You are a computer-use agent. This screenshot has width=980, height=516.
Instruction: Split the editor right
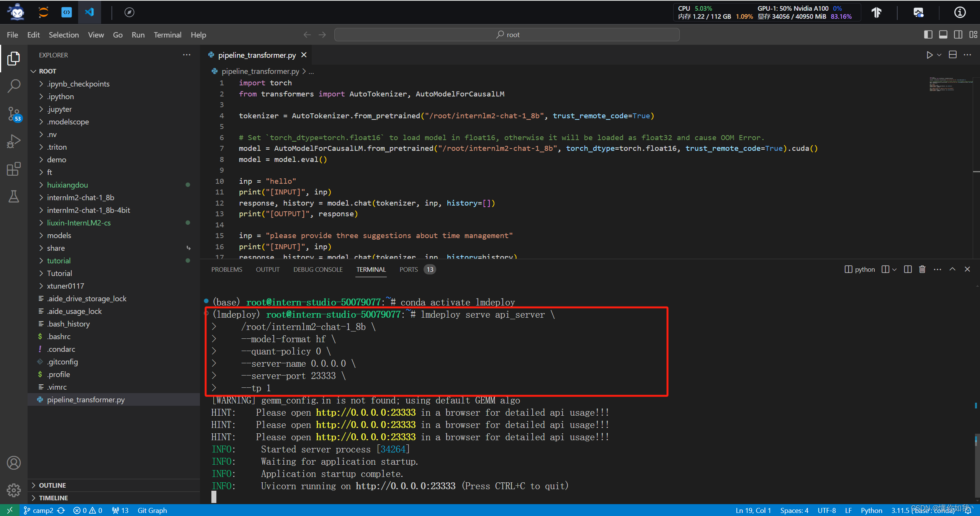coord(953,55)
